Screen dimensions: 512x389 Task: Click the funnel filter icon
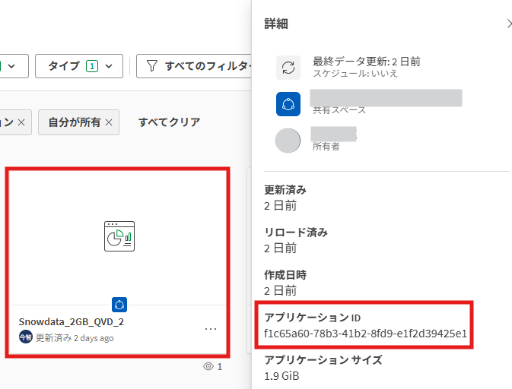click(152, 66)
